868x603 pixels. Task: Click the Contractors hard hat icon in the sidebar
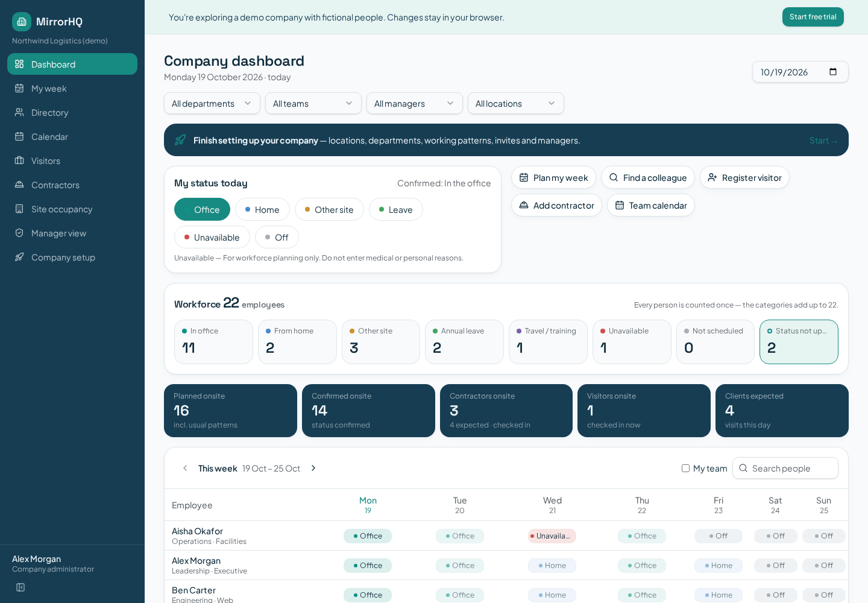[x=19, y=185]
